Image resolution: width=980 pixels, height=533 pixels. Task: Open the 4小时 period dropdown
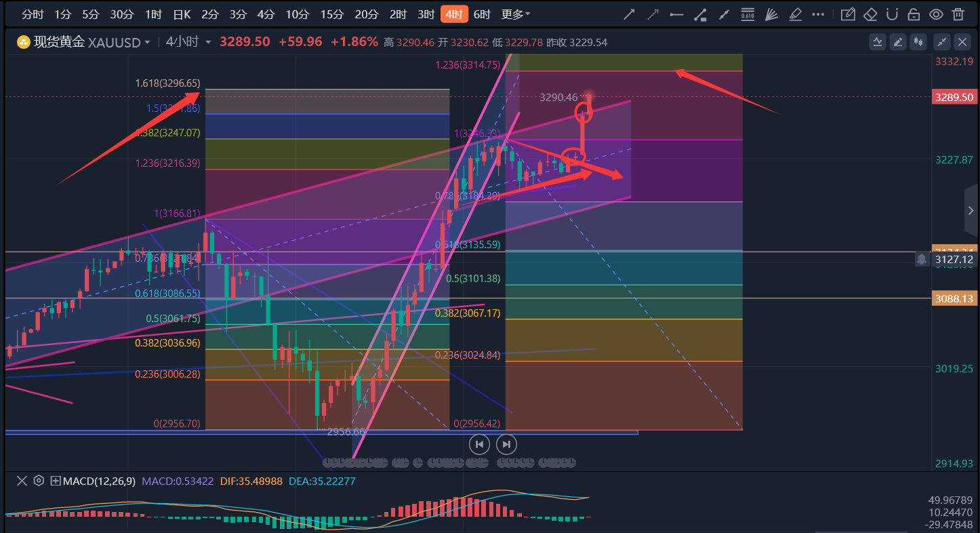(208, 42)
